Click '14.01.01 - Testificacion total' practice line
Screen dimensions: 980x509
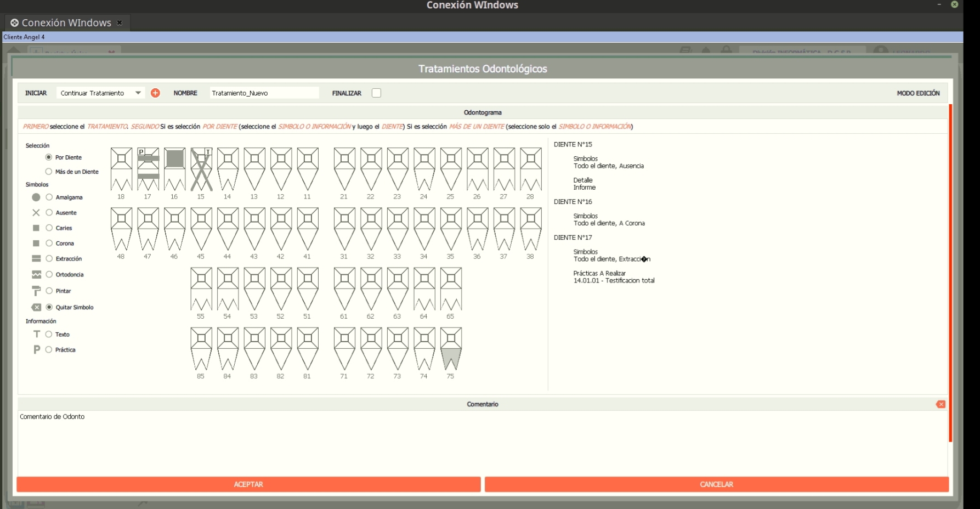[614, 281]
